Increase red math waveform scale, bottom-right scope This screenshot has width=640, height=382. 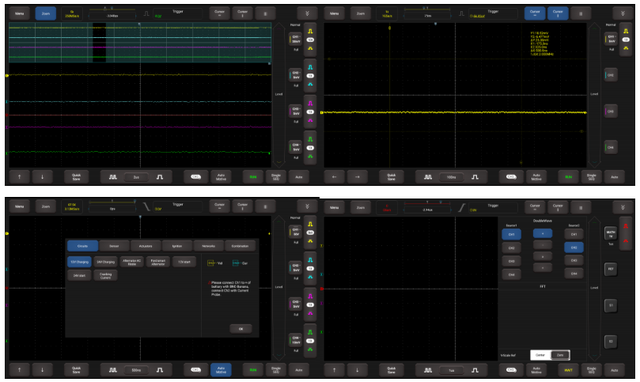pos(626,226)
